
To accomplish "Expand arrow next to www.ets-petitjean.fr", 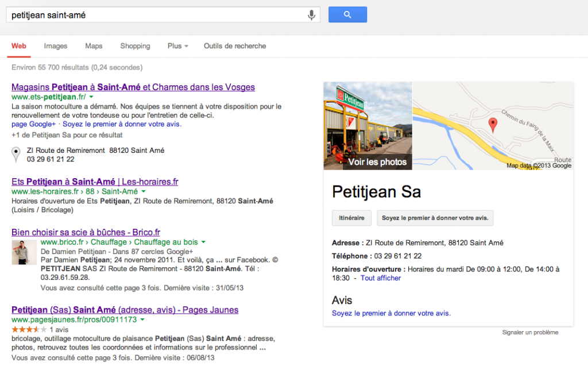I will coord(91,97).
